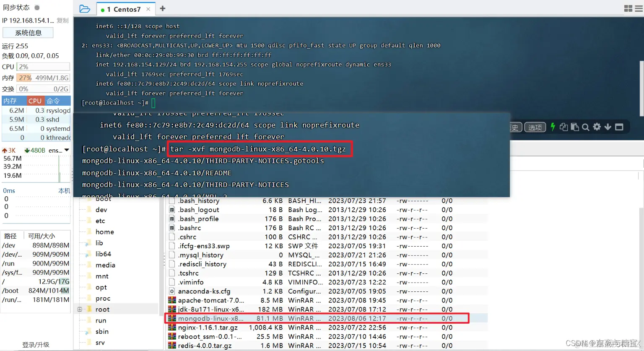Viewport: 644px width, 351px height.
Task: Click the sync status indicator dot
Action: 37,8
